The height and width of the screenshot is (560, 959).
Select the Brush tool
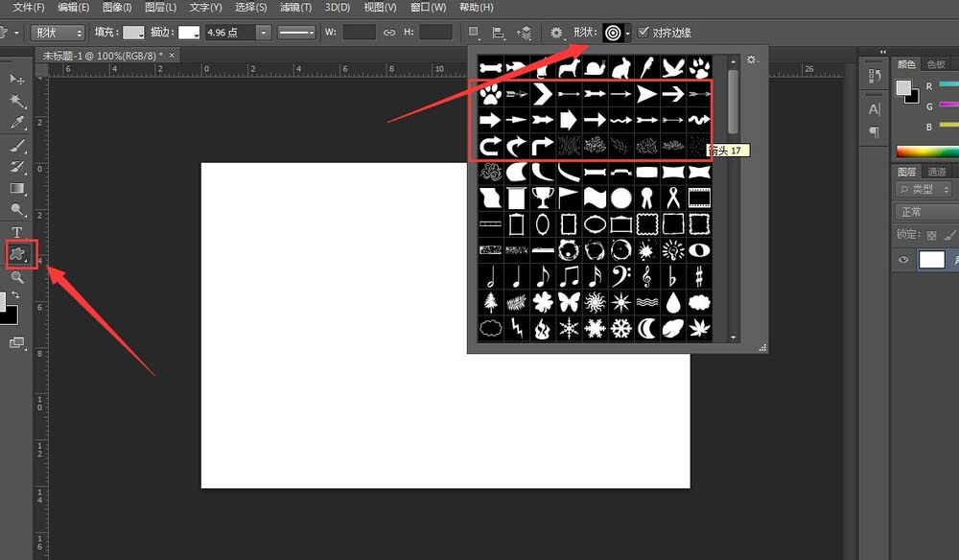[17, 144]
